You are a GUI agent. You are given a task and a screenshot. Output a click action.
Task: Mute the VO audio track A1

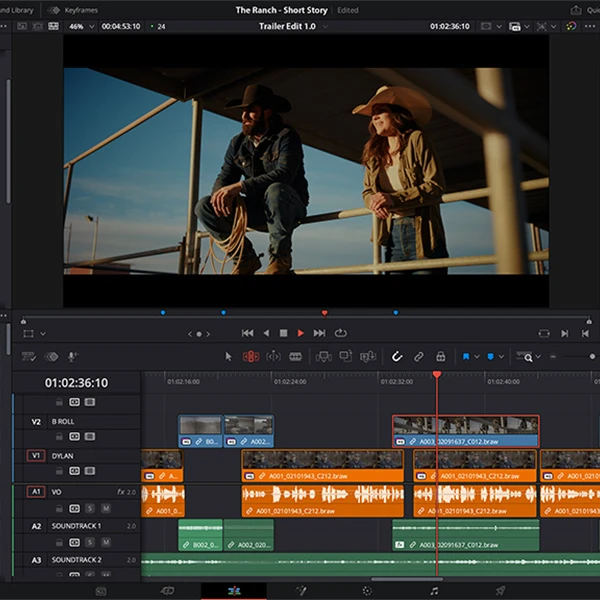click(x=105, y=508)
